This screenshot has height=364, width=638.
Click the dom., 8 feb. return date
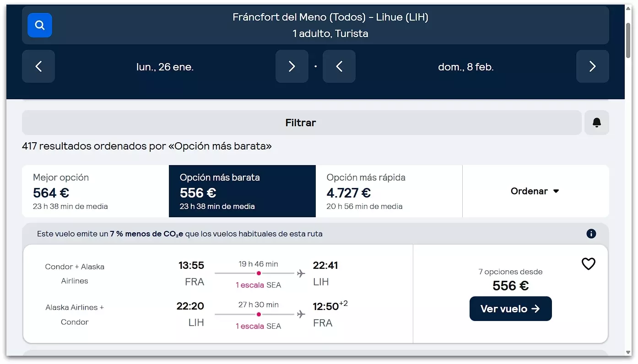[465, 67]
